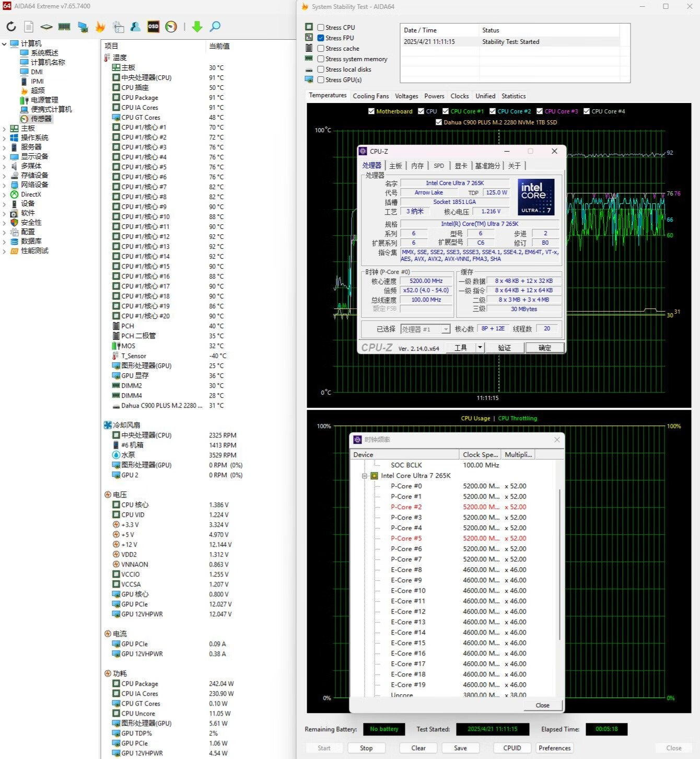The width and height of the screenshot is (700, 759).
Task: Expand the 操作系统 tree node
Action: click(4, 137)
